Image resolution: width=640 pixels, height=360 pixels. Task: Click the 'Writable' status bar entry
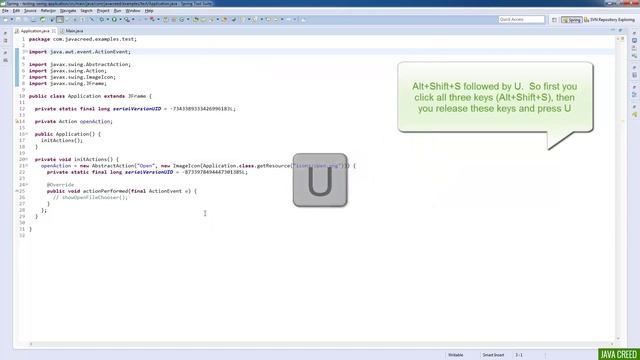tap(456, 355)
